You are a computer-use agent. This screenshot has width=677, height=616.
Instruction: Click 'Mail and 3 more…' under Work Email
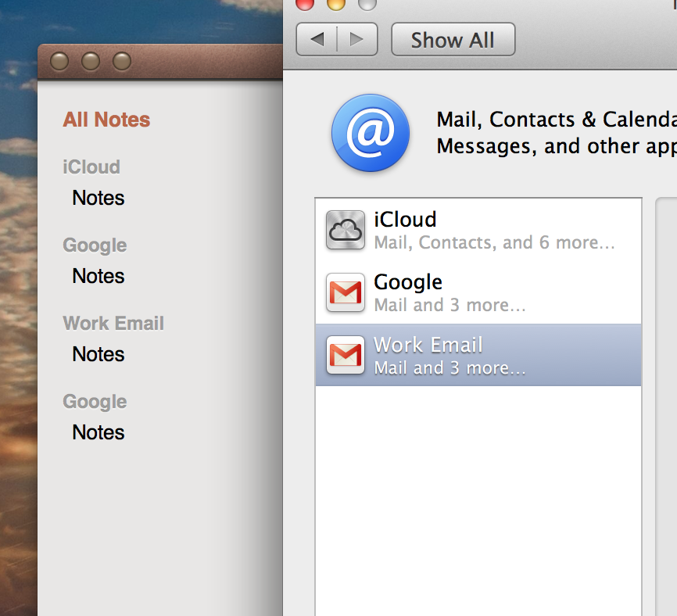tap(450, 368)
